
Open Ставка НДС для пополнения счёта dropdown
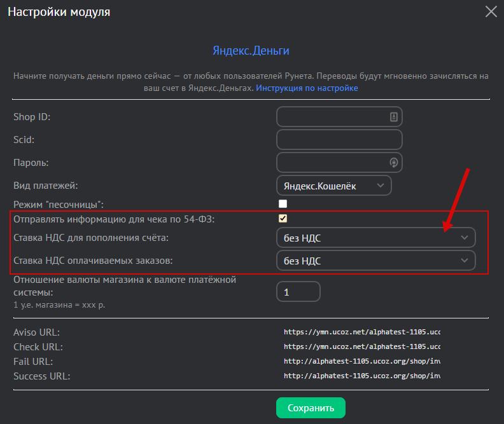click(375, 238)
